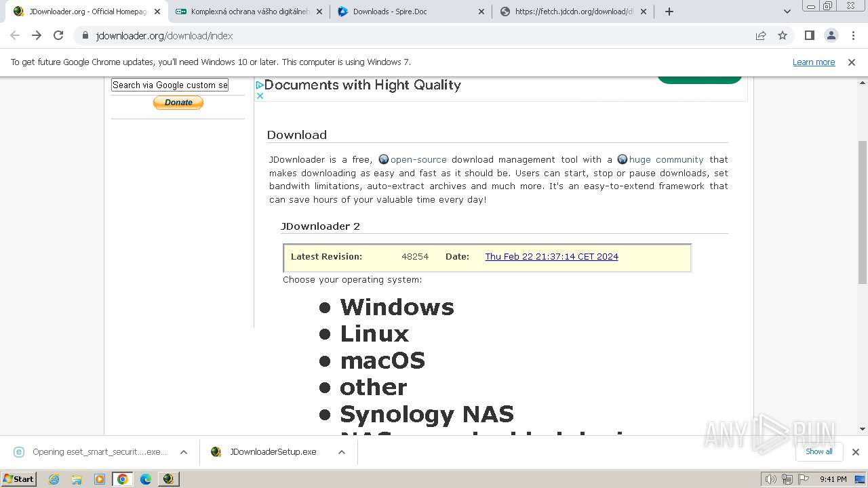Expand JDownloaderSetup.exe download options chevron

342,452
